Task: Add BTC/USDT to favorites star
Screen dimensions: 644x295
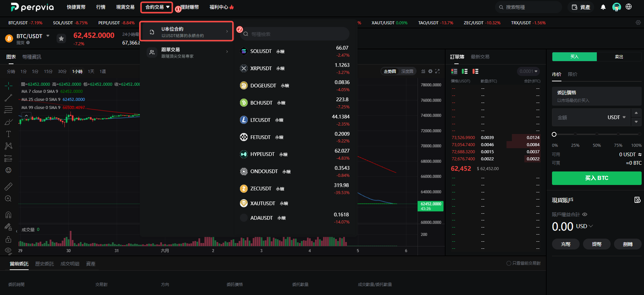Action: point(61,39)
